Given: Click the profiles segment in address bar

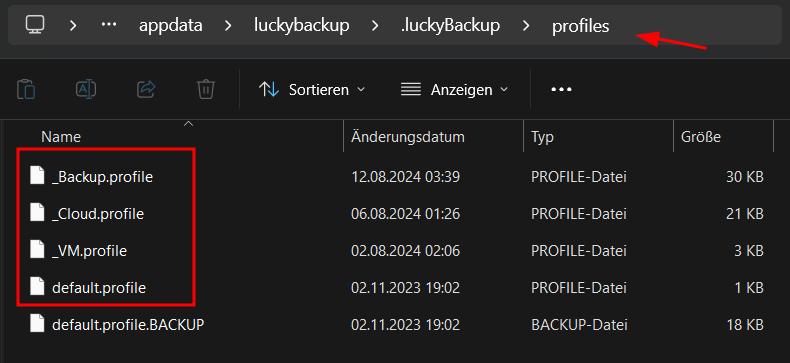Looking at the screenshot, I should point(580,26).
